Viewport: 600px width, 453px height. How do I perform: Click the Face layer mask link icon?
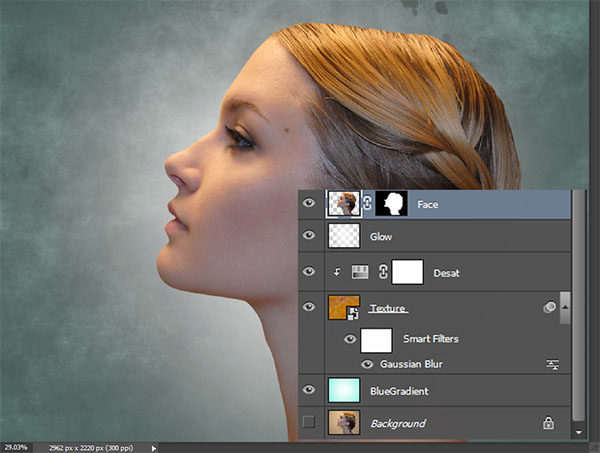point(367,204)
